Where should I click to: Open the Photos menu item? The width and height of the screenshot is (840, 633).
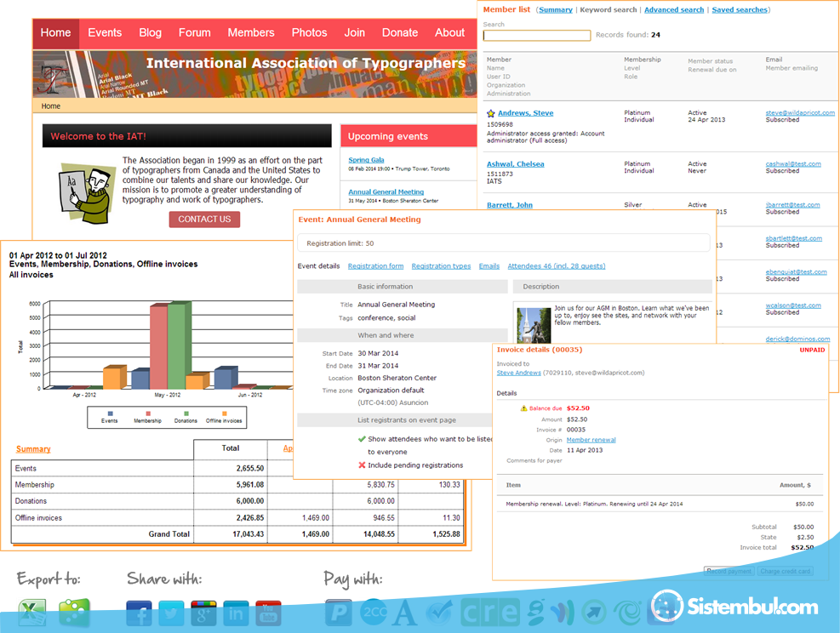[310, 32]
